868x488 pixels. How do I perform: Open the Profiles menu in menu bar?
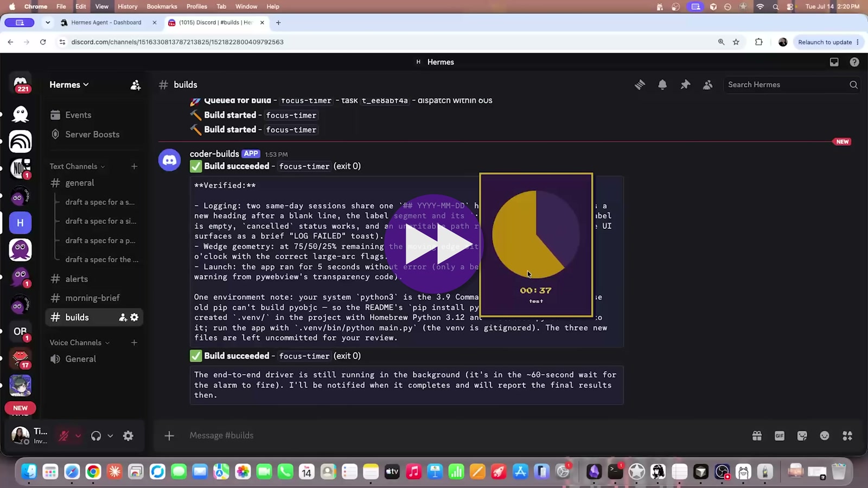click(197, 7)
